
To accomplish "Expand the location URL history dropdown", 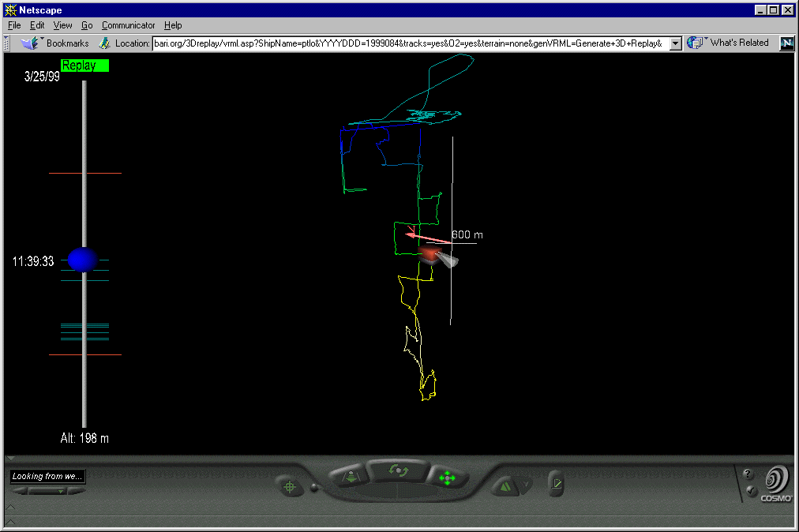I will pos(675,43).
